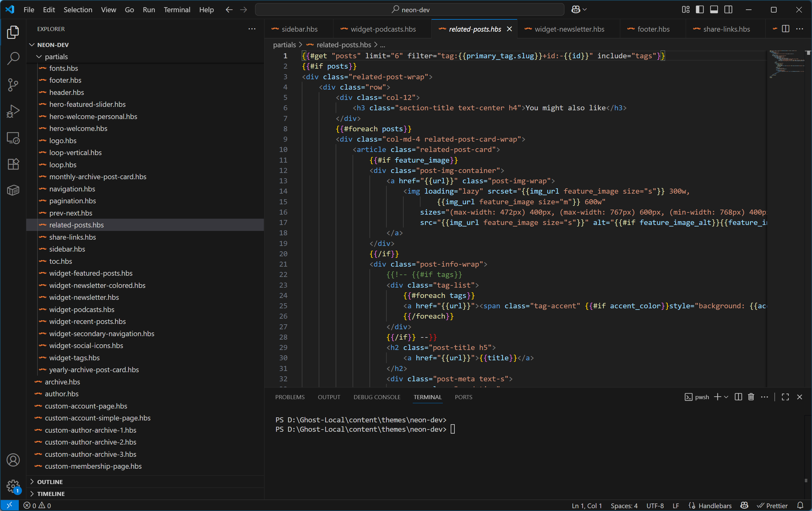Toggle Secondary Side Bar visibility
Screen dimensions: 812x511
point(728,9)
